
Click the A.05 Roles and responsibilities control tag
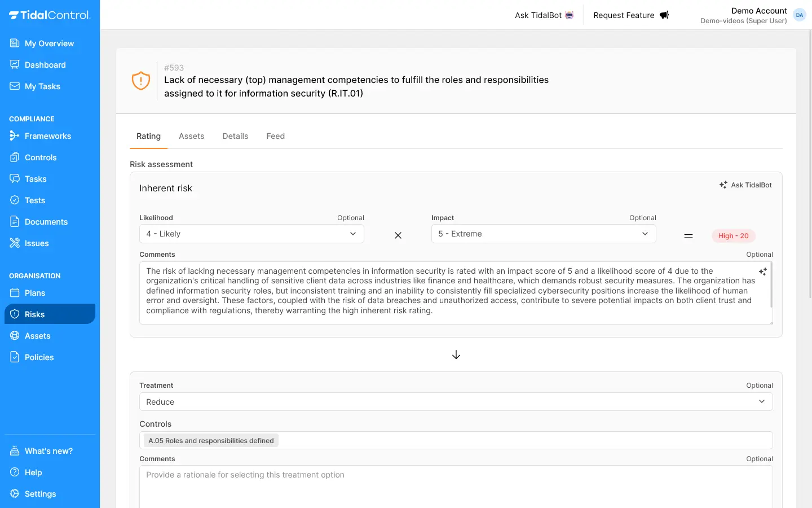pyautogui.click(x=211, y=441)
